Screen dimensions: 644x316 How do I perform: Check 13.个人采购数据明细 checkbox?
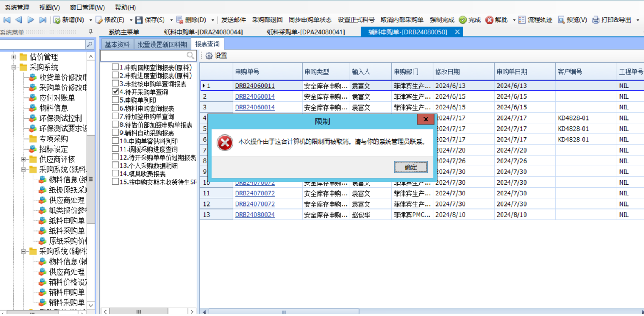point(115,165)
